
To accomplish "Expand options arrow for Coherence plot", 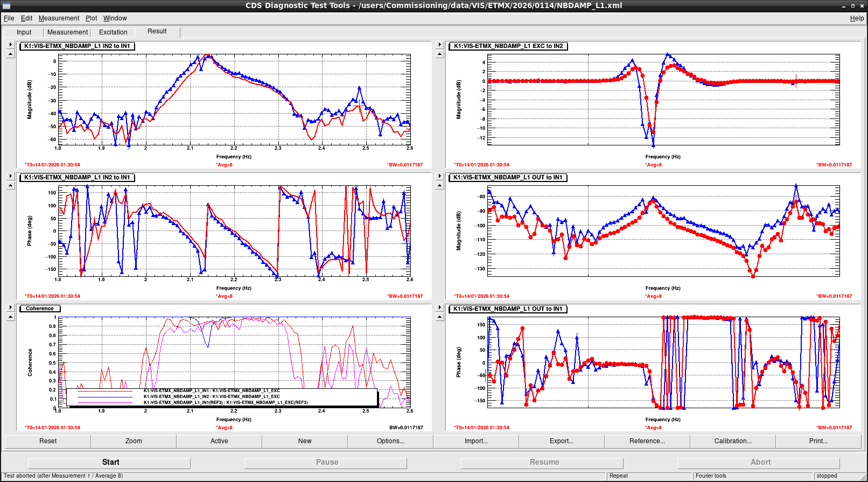I will [10, 308].
